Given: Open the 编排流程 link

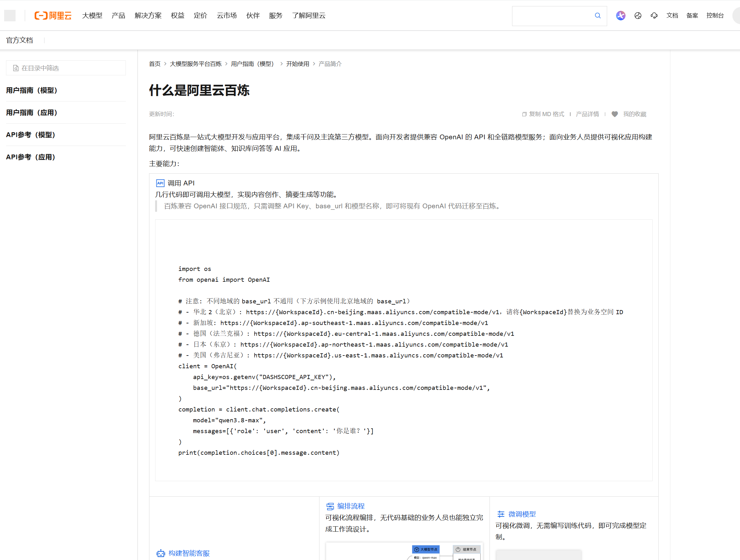Looking at the screenshot, I should coord(351,506).
